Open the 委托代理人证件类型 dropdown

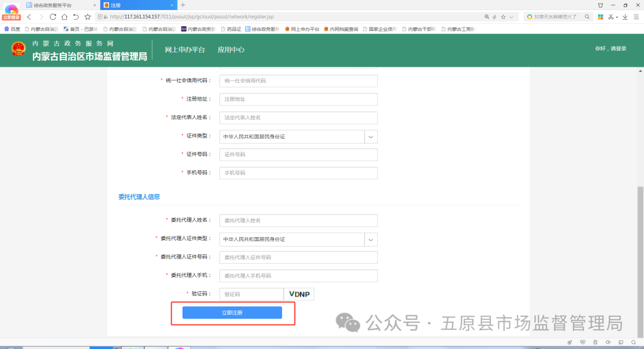pos(371,239)
